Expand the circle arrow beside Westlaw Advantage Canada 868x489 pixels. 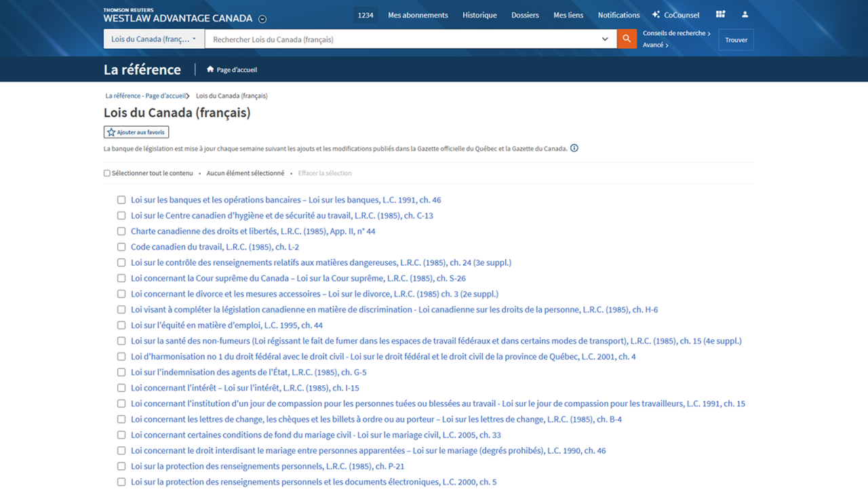click(x=262, y=20)
